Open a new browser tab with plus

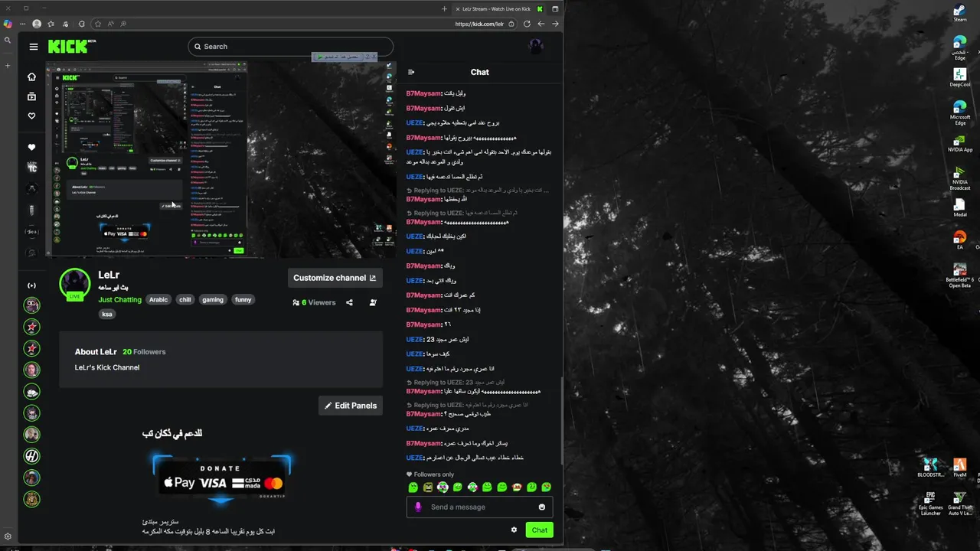(x=444, y=9)
